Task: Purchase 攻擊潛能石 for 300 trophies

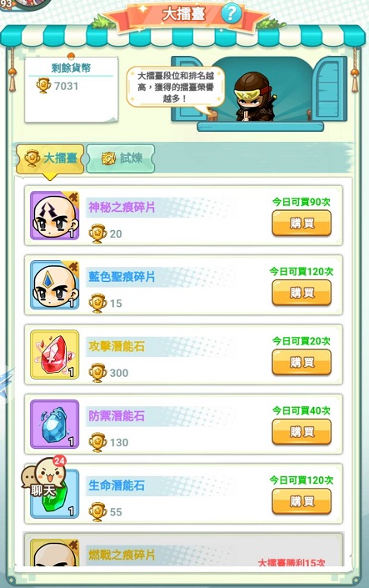Action: tap(302, 362)
